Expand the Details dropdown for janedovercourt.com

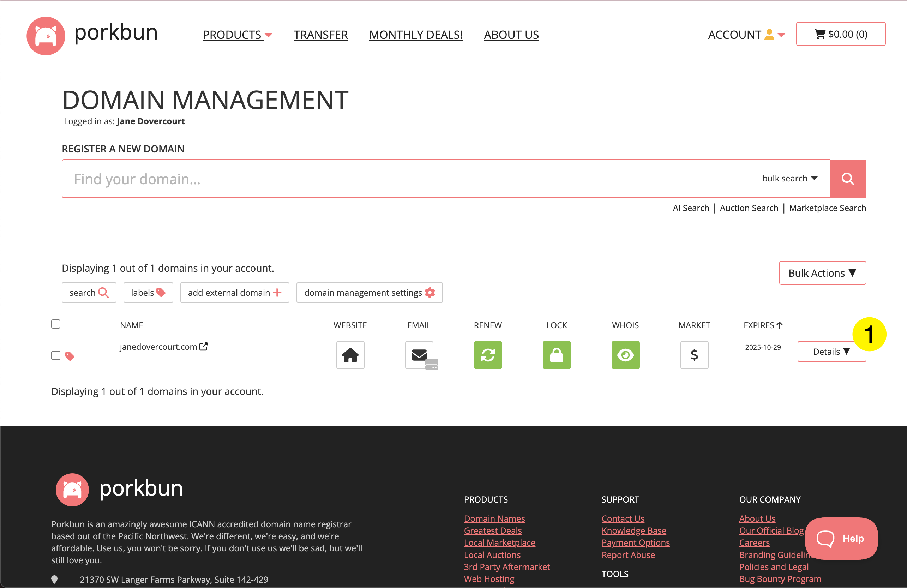pyautogui.click(x=831, y=351)
